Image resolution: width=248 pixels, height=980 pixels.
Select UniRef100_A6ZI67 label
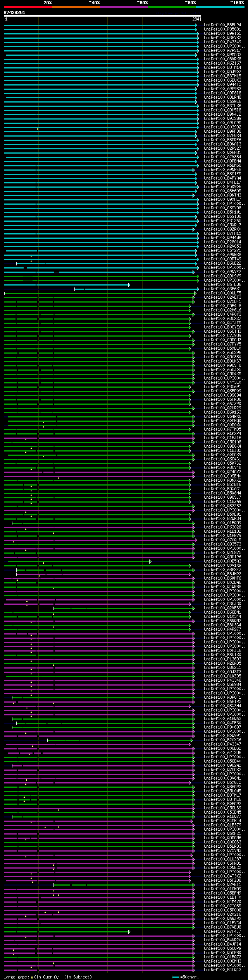[x=222, y=63]
